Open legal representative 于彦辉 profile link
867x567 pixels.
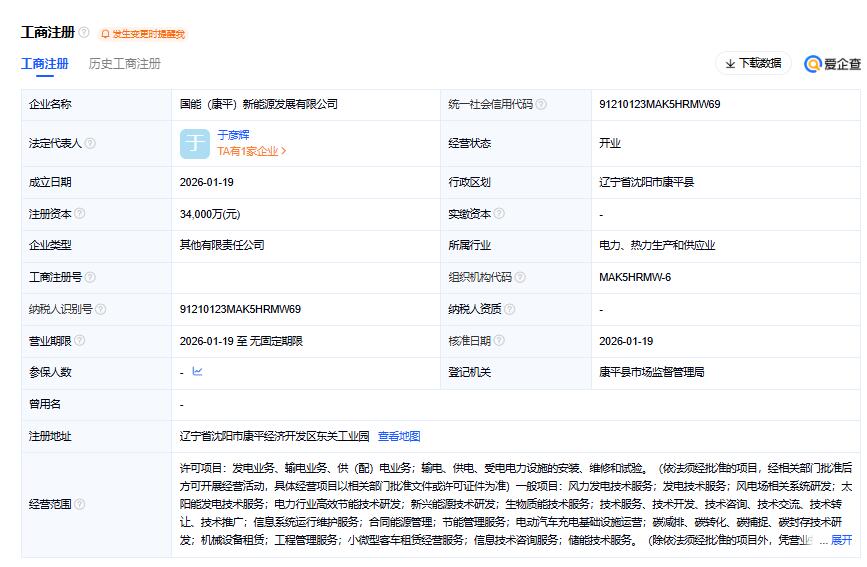pyautogui.click(x=234, y=134)
